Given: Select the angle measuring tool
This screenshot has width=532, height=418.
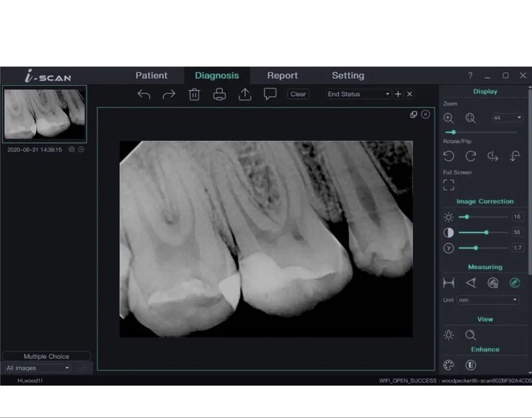Looking at the screenshot, I should click(471, 283).
